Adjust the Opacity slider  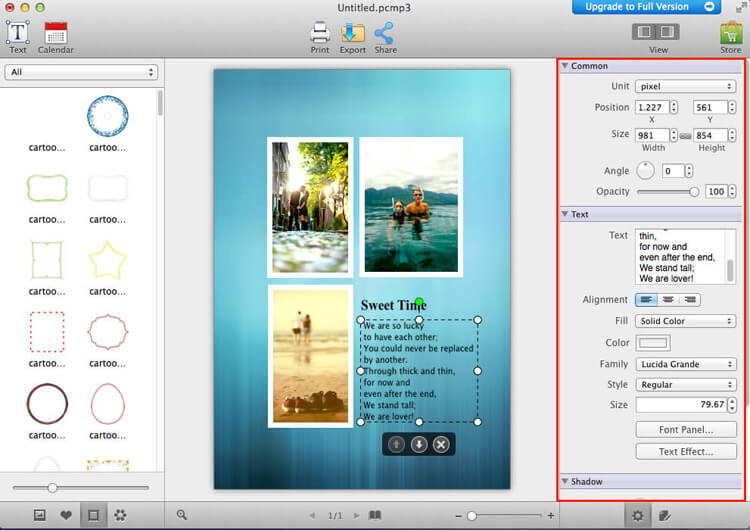tap(694, 192)
